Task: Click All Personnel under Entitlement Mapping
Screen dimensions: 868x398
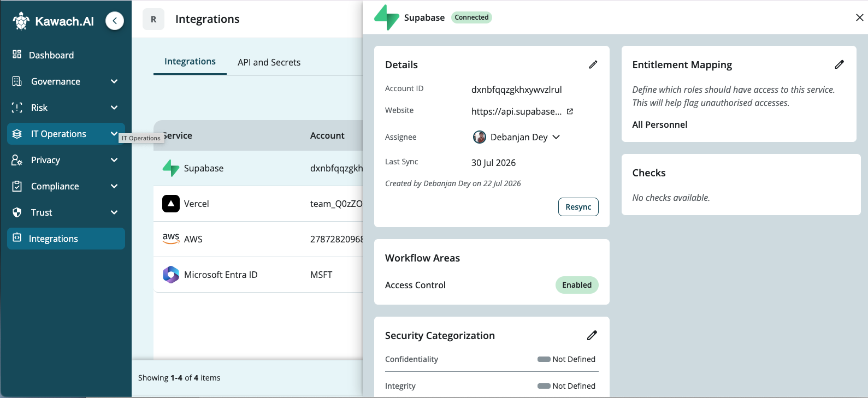Action: pos(659,124)
